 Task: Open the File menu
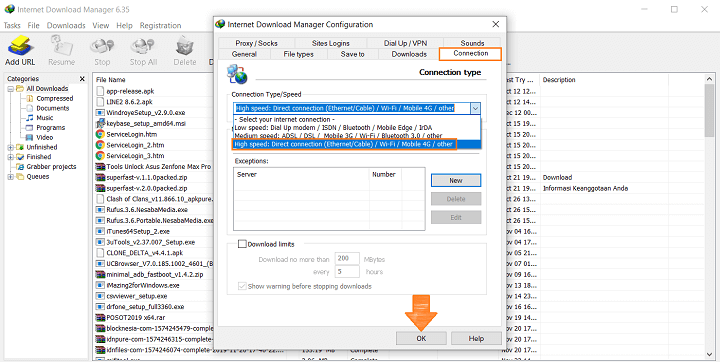tap(34, 25)
